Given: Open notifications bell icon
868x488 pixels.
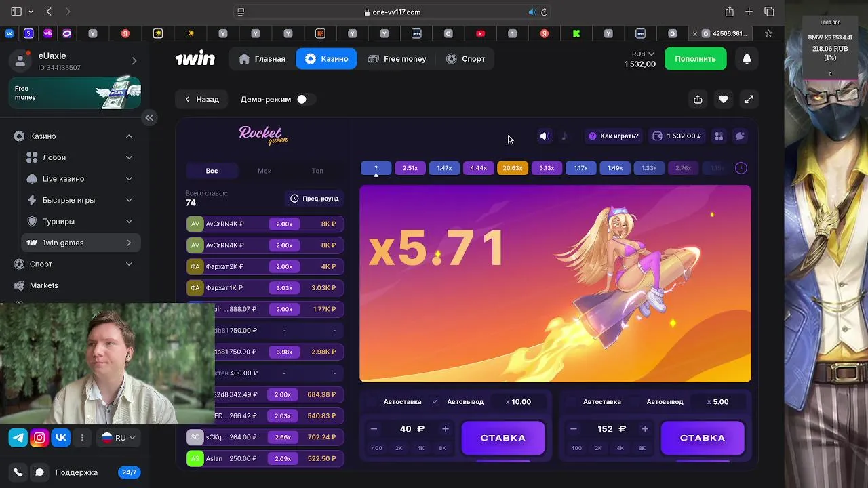Looking at the screenshot, I should [747, 59].
